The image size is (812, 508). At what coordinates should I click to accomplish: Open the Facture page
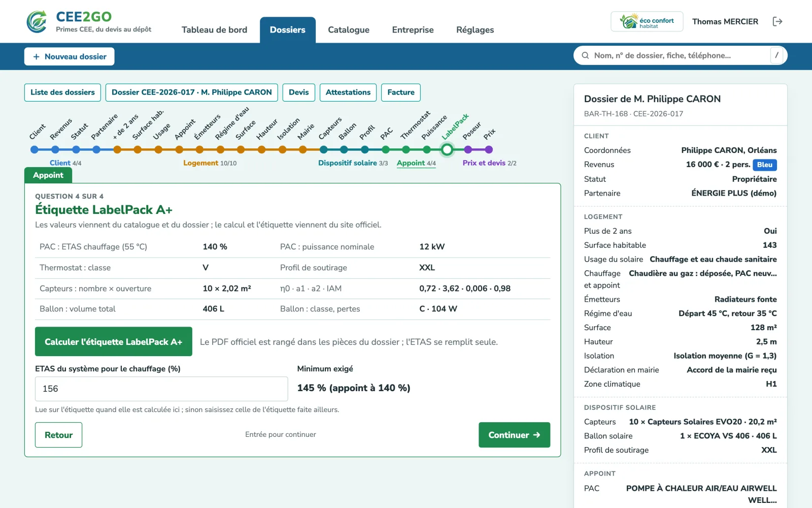(x=401, y=92)
